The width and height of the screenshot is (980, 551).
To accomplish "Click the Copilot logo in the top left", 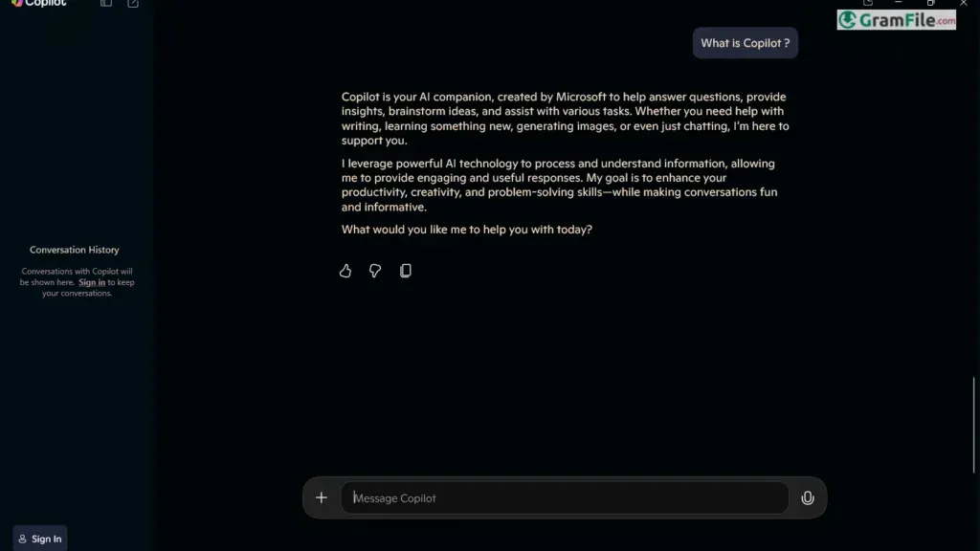I will 38,3.
